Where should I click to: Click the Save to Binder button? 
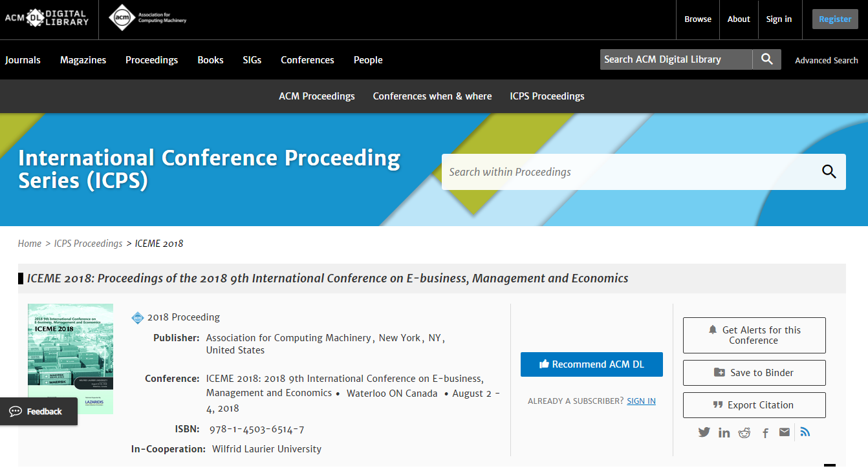pyautogui.click(x=754, y=373)
